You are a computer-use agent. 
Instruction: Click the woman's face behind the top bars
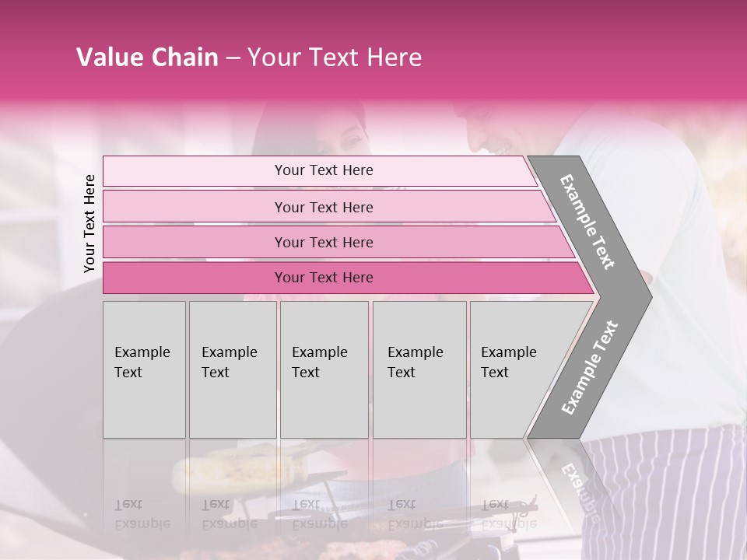(342, 134)
